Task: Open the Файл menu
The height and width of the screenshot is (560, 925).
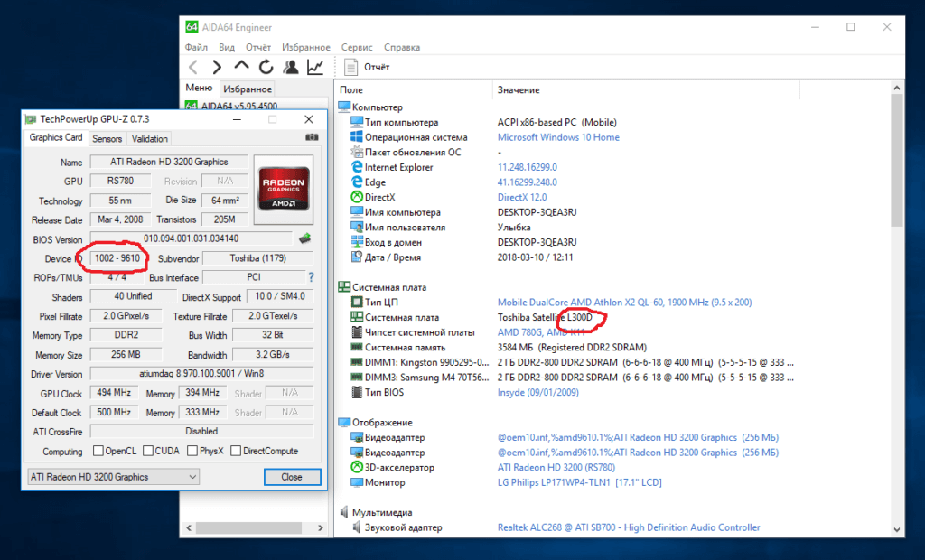Action: pyautogui.click(x=196, y=47)
